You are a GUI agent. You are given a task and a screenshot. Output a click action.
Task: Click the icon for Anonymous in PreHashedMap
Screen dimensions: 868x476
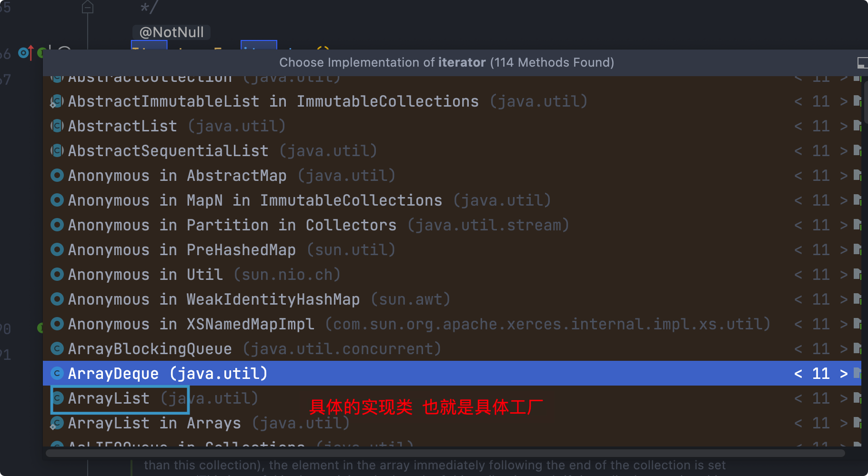(57, 250)
